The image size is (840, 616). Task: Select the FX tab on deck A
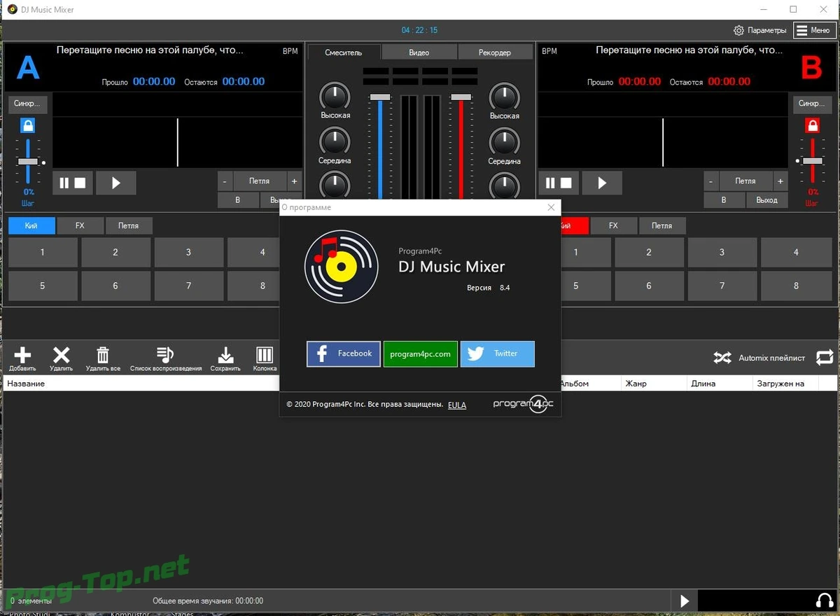click(80, 225)
